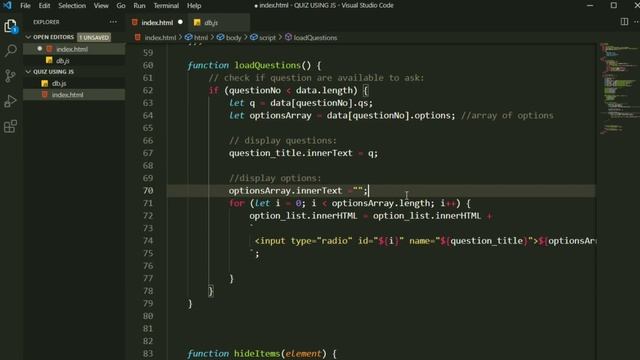Viewport: 640px width, 360px height.
Task: Click script breadcrumb segment
Action: (x=267, y=38)
